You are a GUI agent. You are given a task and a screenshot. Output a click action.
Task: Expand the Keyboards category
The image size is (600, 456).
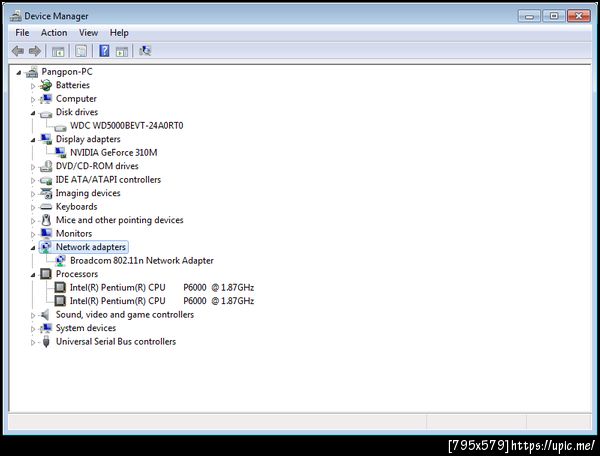tap(33, 207)
